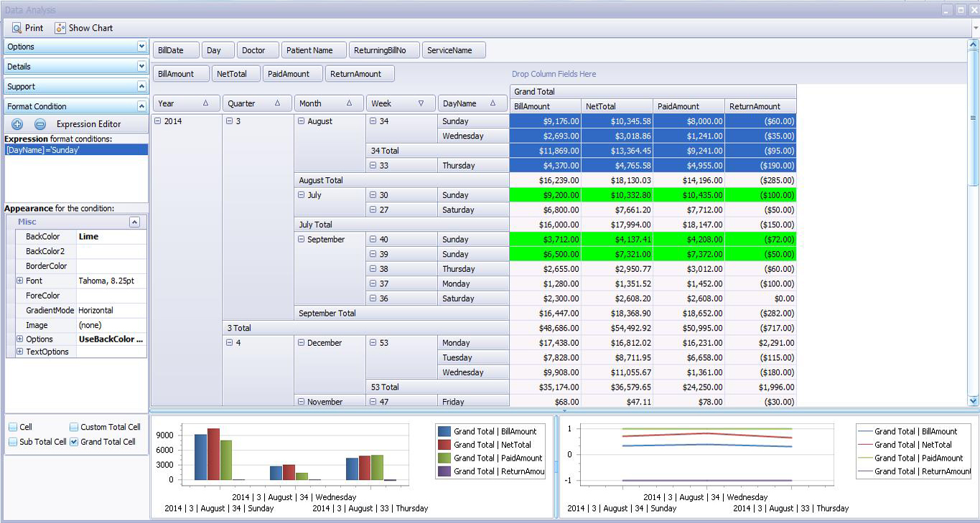Click the scroll down arrow of pivot grid
Image resolution: width=980 pixels, height=523 pixels.
tap(974, 401)
